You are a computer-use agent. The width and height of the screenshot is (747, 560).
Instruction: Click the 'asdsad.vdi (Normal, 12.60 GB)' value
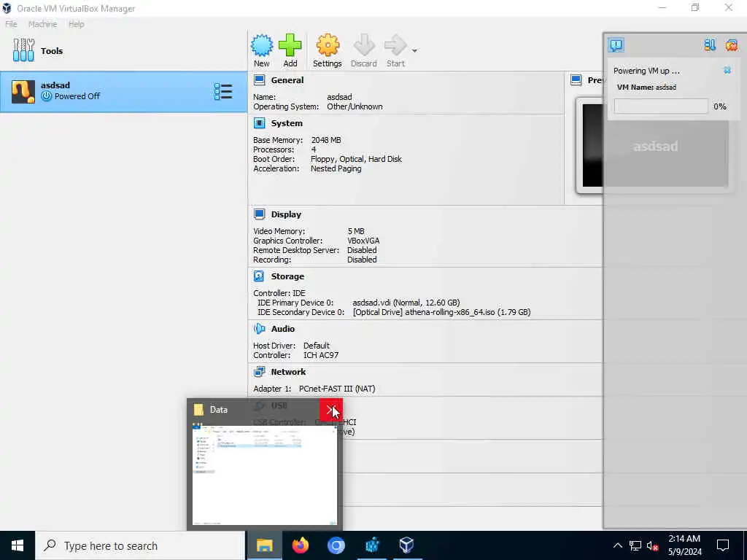406,303
